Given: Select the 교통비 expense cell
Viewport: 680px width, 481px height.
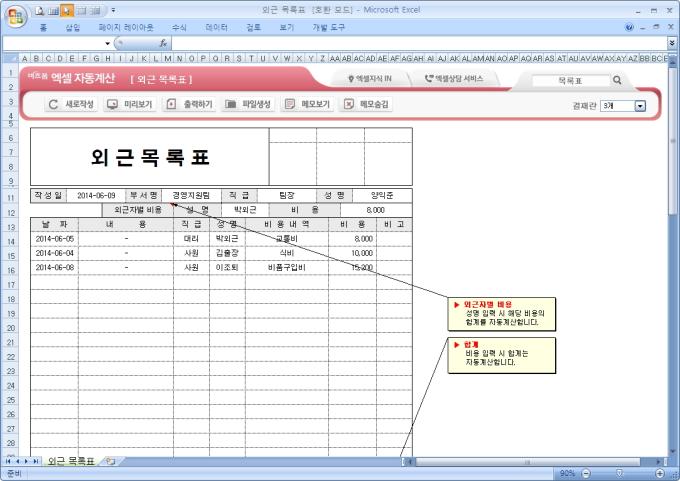Looking at the screenshot, I should [287, 239].
